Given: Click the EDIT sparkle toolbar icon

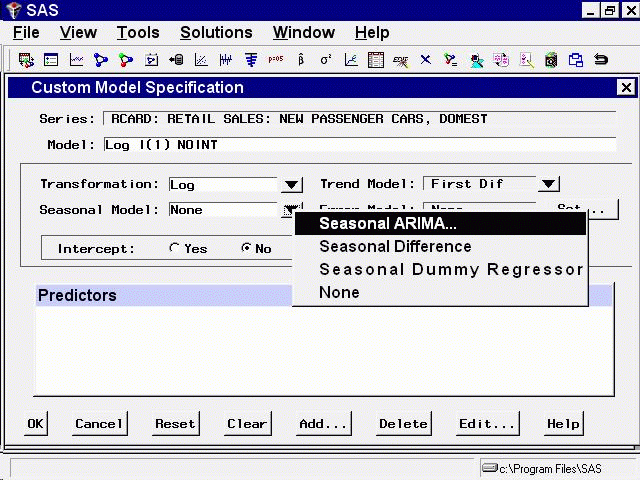Looking at the screenshot, I should pyautogui.click(x=401, y=61).
